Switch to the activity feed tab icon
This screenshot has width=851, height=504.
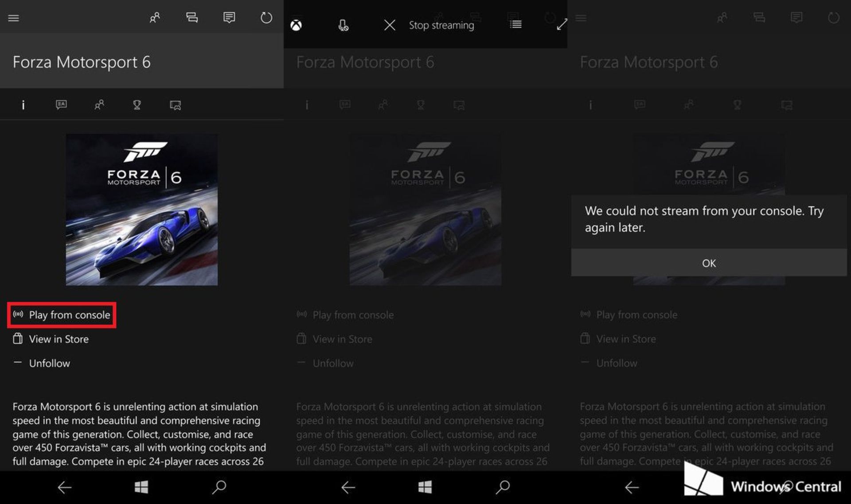(x=61, y=105)
